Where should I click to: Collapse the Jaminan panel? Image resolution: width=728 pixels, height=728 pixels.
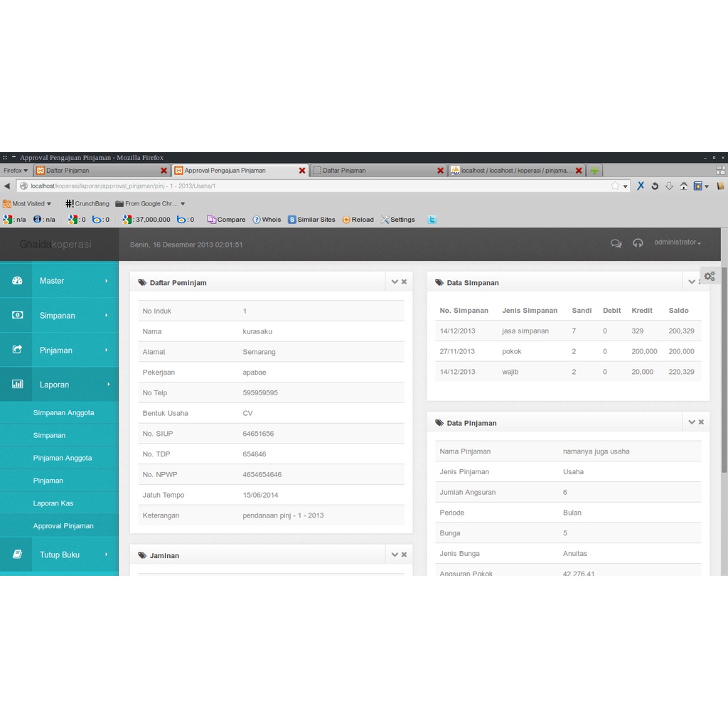click(x=395, y=555)
